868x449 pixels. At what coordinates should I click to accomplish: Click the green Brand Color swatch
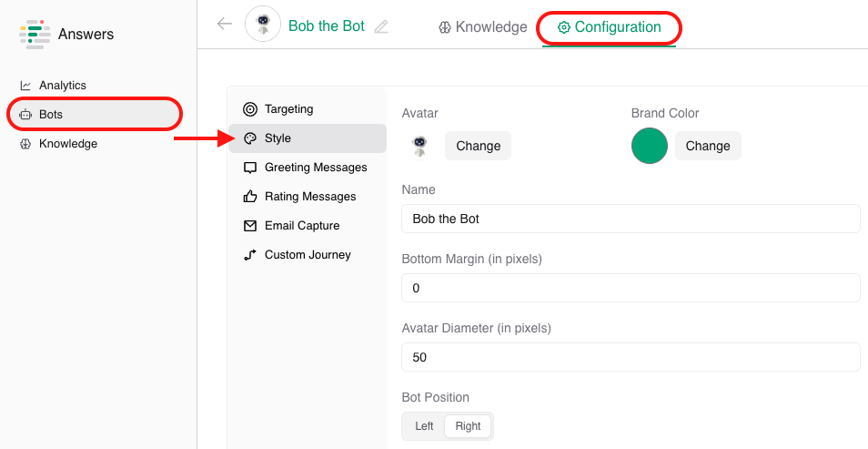point(650,146)
